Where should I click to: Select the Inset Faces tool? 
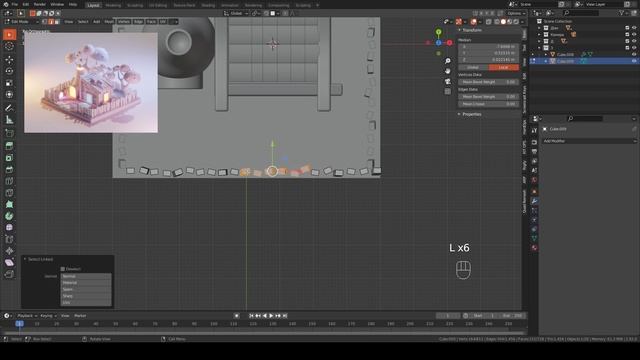pos(9,158)
